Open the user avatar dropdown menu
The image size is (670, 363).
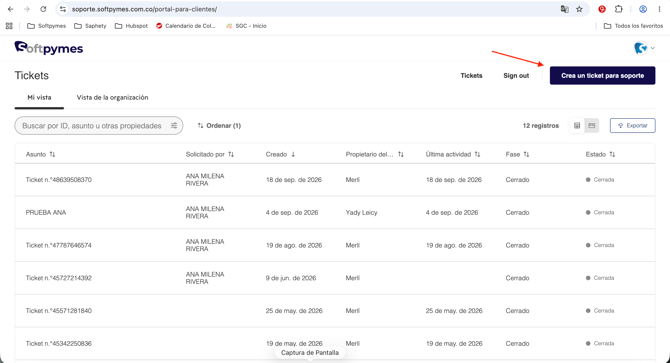(644, 48)
